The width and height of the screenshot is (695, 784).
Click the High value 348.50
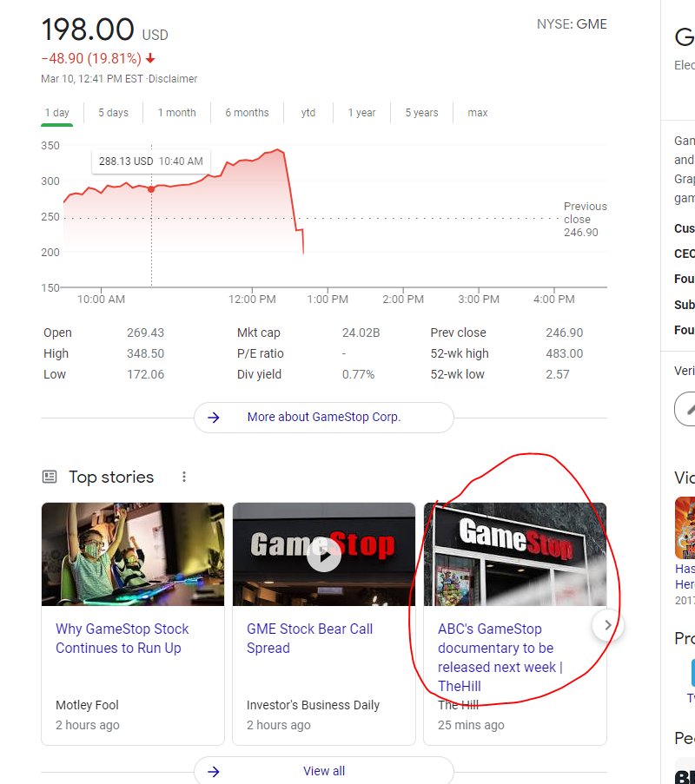click(x=145, y=353)
